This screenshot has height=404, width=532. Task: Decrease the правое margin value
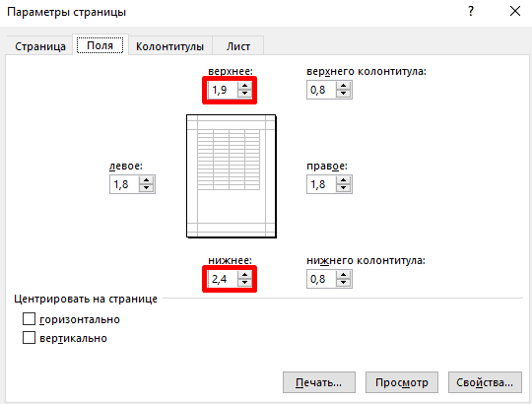(344, 188)
